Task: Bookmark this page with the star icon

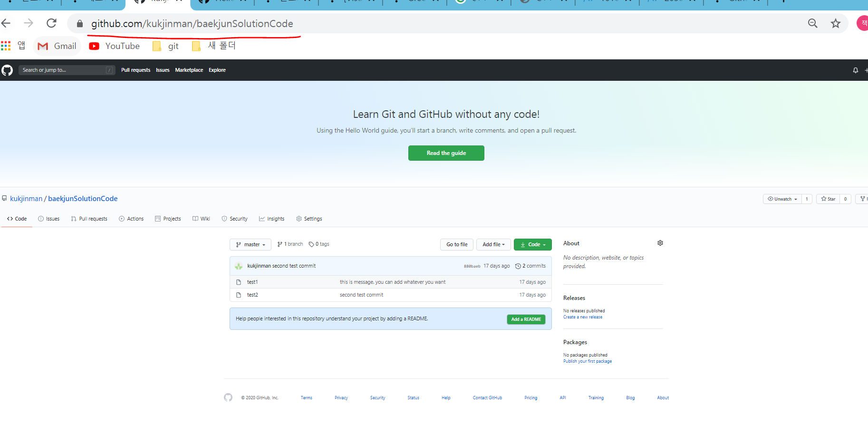Action: click(836, 23)
